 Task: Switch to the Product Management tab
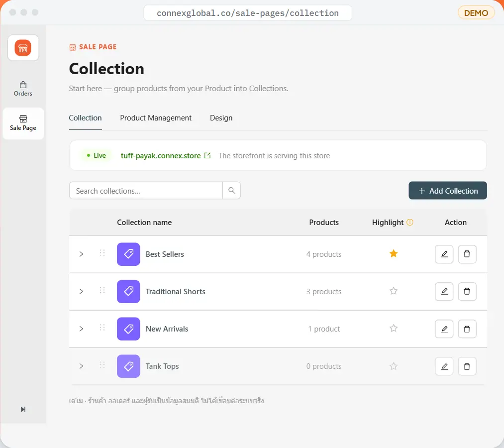(x=156, y=118)
